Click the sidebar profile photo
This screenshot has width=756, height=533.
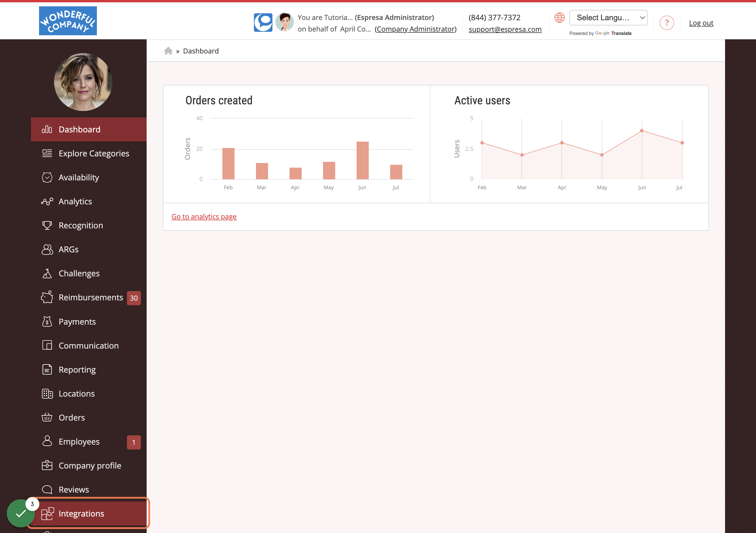click(83, 82)
